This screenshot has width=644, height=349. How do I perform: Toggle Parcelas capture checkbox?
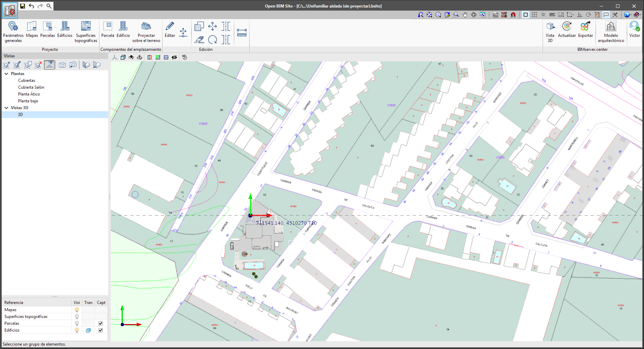pyautogui.click(x=101, y=323)
